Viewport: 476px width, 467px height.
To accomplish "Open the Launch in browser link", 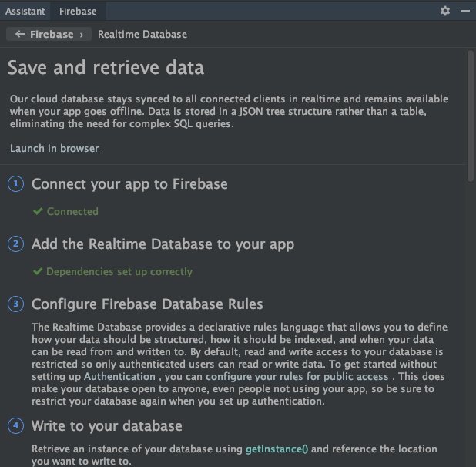I will [x=55, y=148].
